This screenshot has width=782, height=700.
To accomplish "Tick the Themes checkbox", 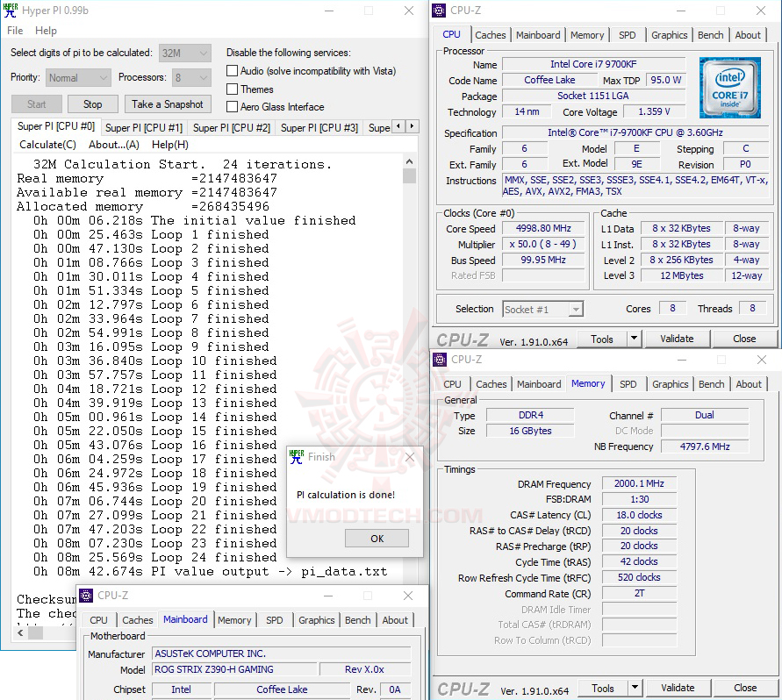I will 232,89.
